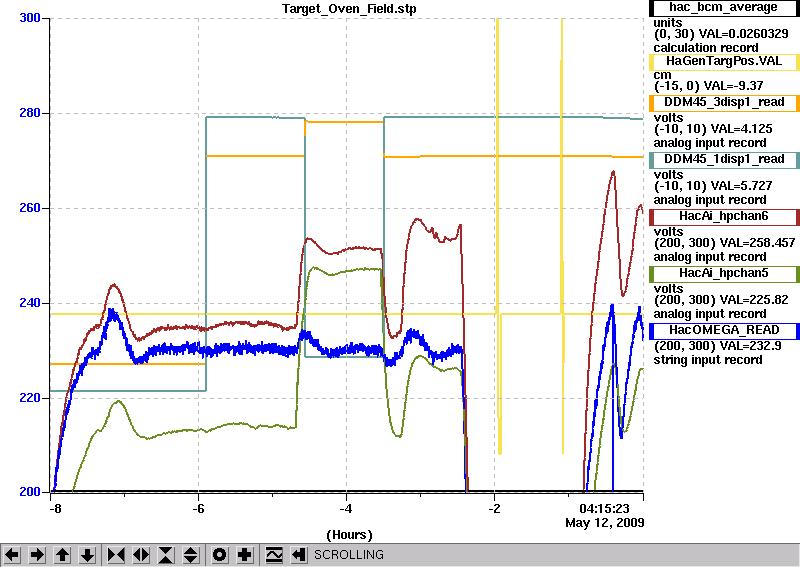Select the DDM45_3disp1_read curve legend

pyautogui.click(x=724, y=103)
